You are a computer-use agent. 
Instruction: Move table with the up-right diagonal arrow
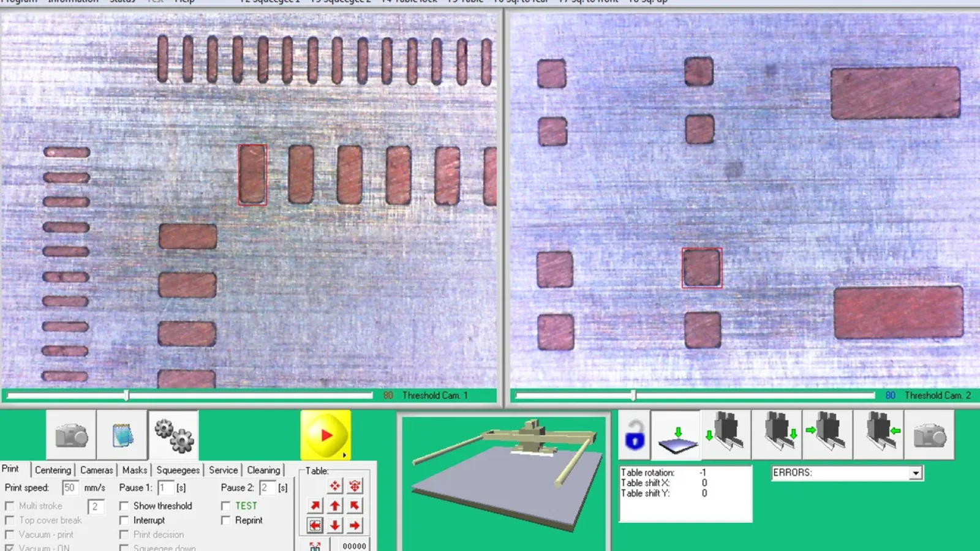315,506
